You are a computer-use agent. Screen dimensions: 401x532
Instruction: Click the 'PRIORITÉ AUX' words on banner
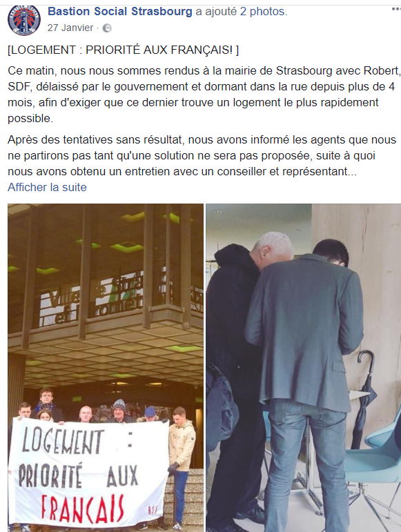tap(78, 475)
